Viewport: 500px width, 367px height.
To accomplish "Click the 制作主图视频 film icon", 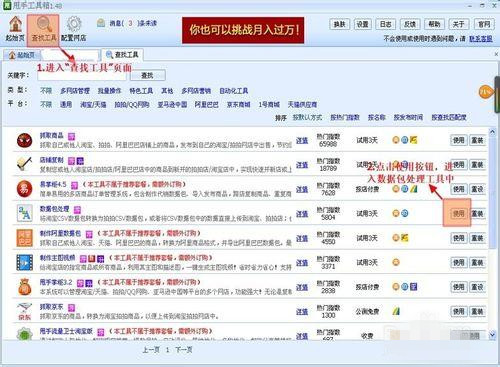I will [x=24, y=262].
